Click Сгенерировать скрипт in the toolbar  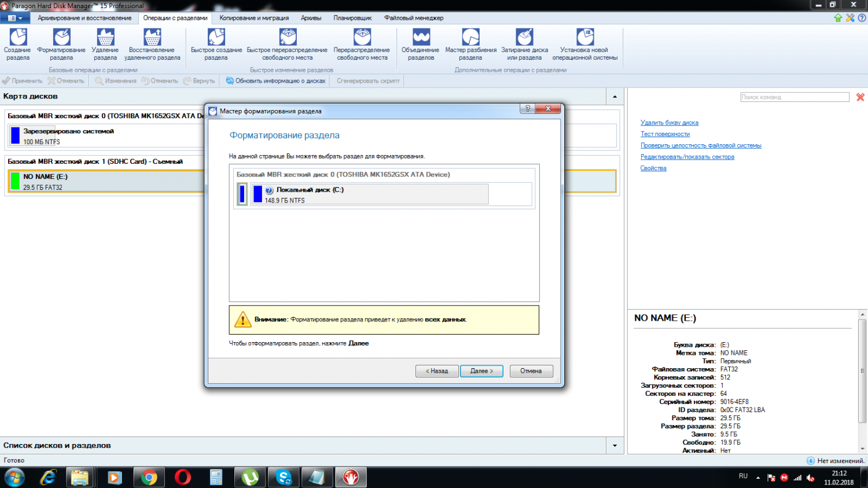click(x=368, y=81)
